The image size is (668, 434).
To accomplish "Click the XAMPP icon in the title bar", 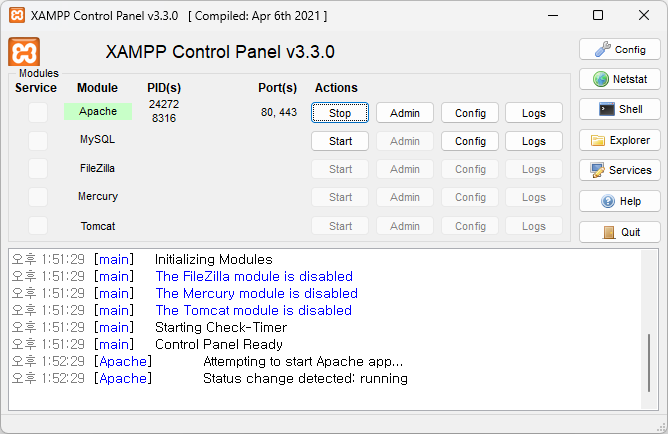I will click(x=17, y=15).
